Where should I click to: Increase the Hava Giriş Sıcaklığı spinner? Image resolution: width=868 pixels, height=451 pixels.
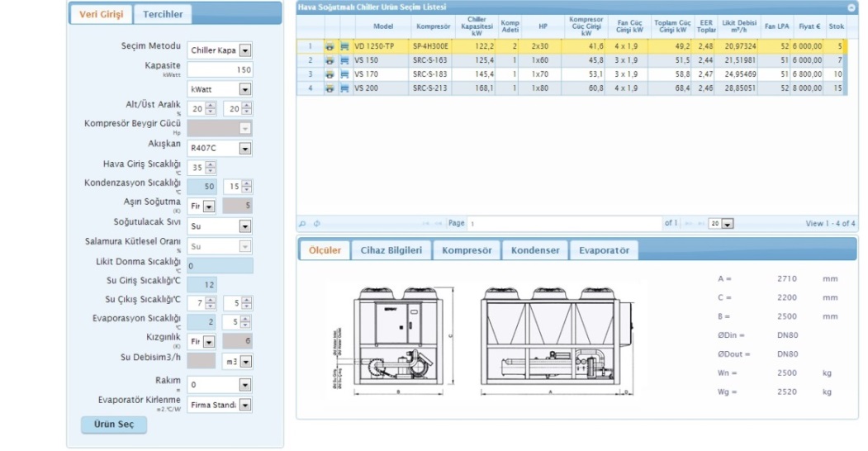click(x=211, y=164)
